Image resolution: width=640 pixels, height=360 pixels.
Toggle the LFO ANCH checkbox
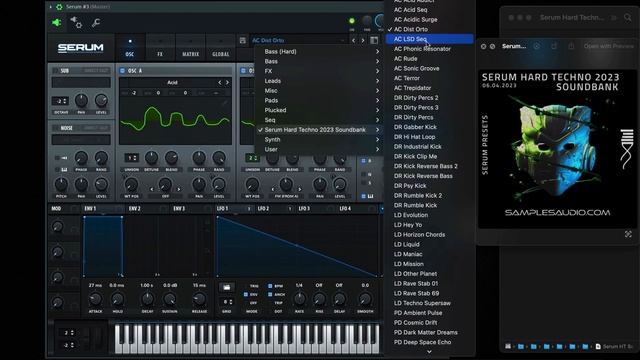pyautogui.click(x=270, y=294)
